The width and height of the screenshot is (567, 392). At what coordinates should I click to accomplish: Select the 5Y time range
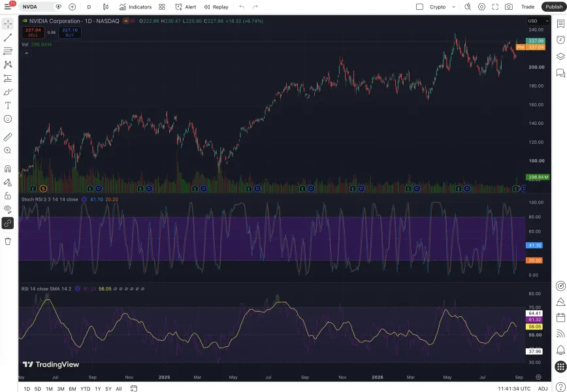pos(108,389)
